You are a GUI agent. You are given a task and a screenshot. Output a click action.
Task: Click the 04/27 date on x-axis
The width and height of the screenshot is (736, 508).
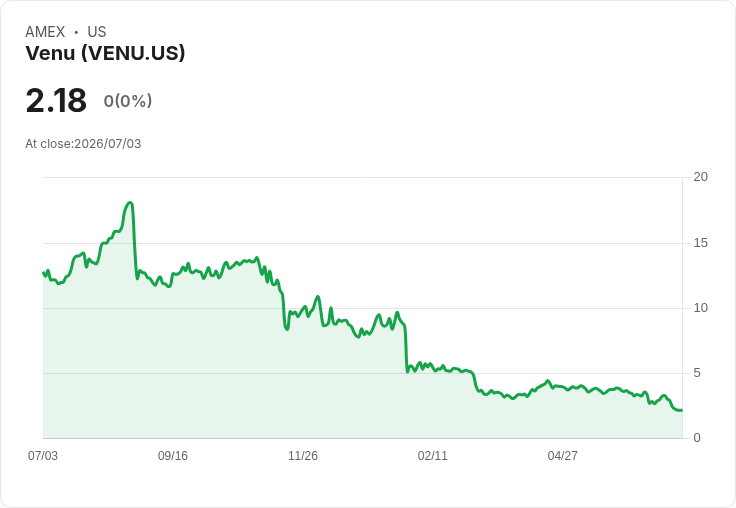pyautogui.click(x=562, y=455)
